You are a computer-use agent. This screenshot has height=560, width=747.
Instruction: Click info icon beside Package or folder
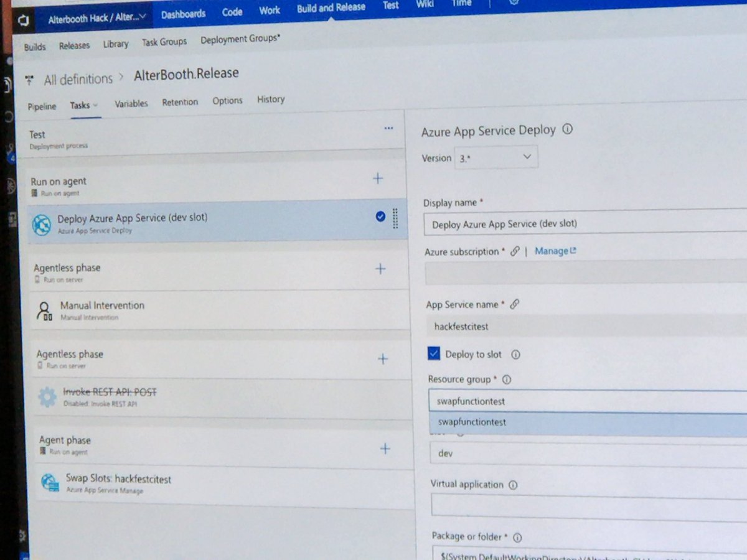pos(517,538)
